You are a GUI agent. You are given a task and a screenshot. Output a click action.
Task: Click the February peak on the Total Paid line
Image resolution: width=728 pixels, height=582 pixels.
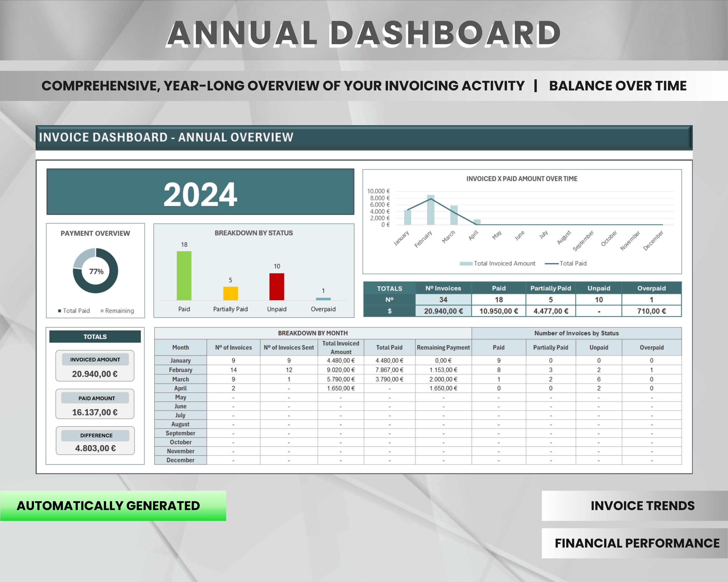(x=431, y=198)
